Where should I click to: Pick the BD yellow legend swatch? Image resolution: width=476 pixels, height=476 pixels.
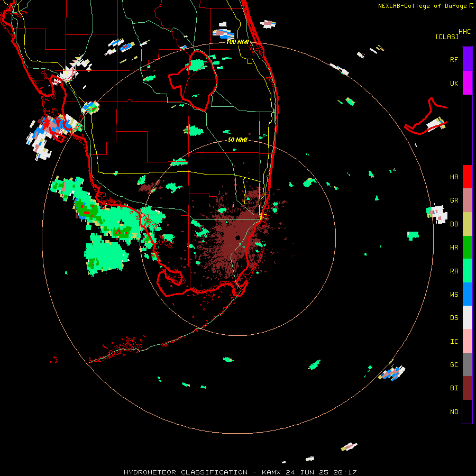coord(467,224)
